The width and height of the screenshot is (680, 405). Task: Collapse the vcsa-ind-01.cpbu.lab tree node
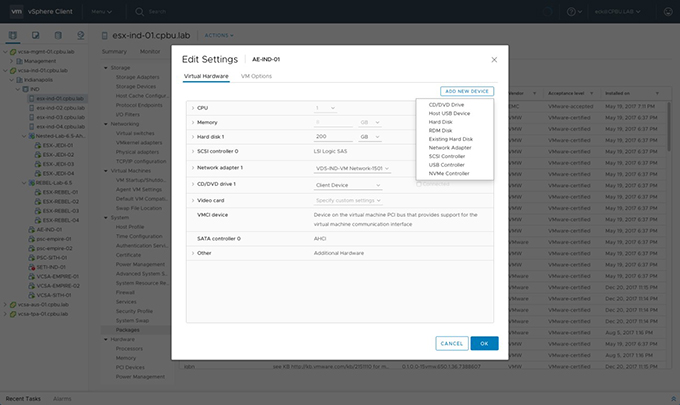[x=5, y=71]
